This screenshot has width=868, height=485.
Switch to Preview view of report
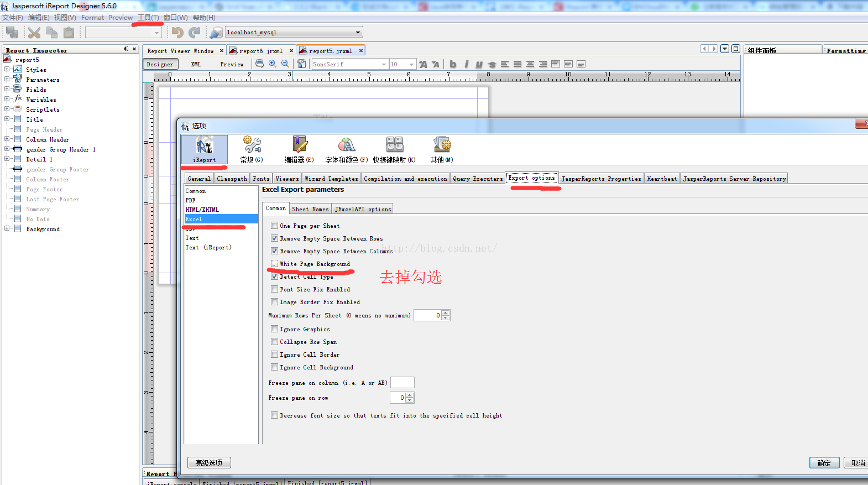(232, 64)
